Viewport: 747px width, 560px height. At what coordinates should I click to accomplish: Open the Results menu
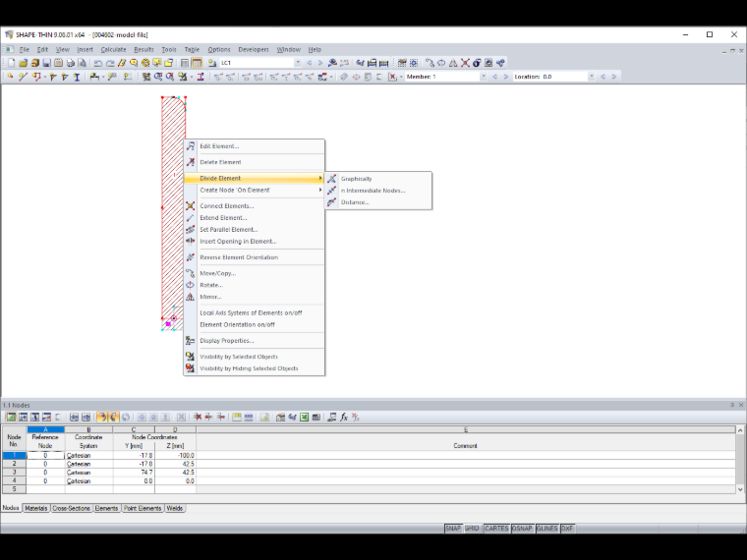point(144,49)
